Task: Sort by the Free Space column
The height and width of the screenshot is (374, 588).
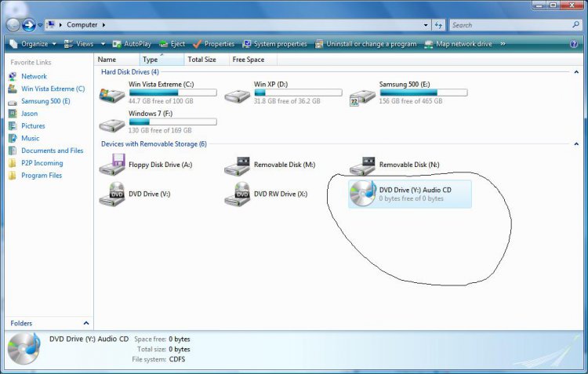Action: pos(252,60)
